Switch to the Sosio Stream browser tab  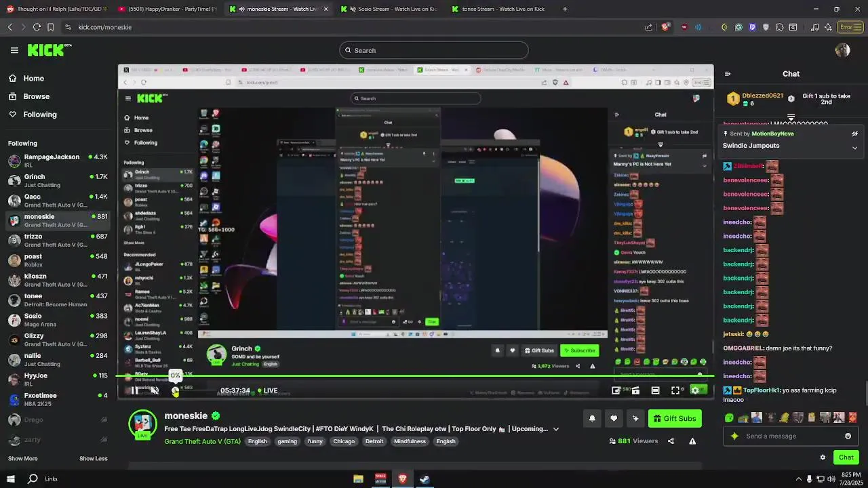point(391,9)
